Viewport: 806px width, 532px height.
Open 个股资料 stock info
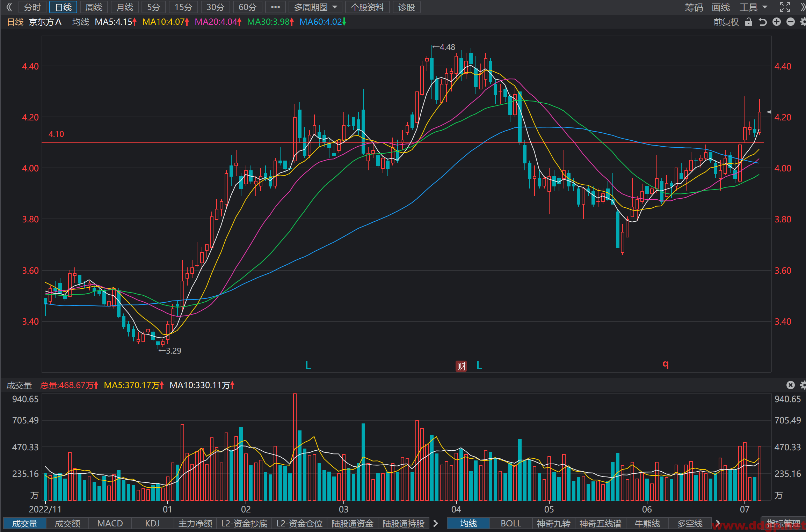(x=368, y=7)
